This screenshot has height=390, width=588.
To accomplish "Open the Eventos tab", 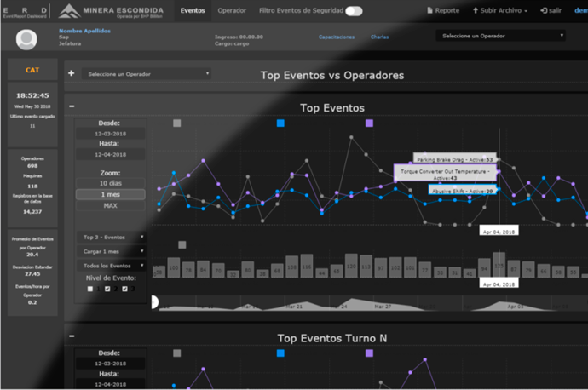I will (193, 11).
